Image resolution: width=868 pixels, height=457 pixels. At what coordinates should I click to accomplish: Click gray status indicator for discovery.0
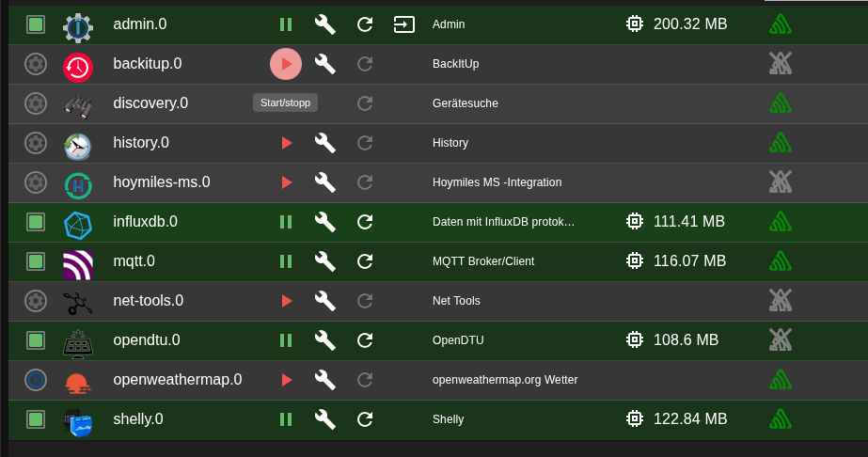tap(36, 103)
